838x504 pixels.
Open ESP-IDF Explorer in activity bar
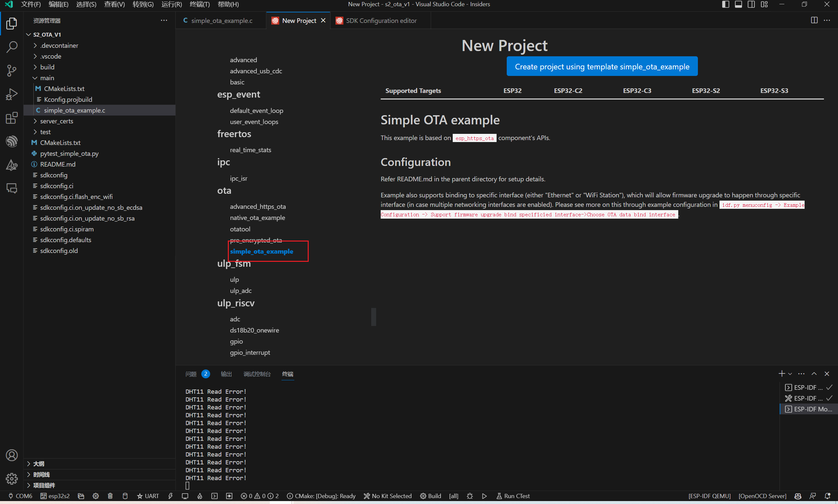[x=11, y=141]
